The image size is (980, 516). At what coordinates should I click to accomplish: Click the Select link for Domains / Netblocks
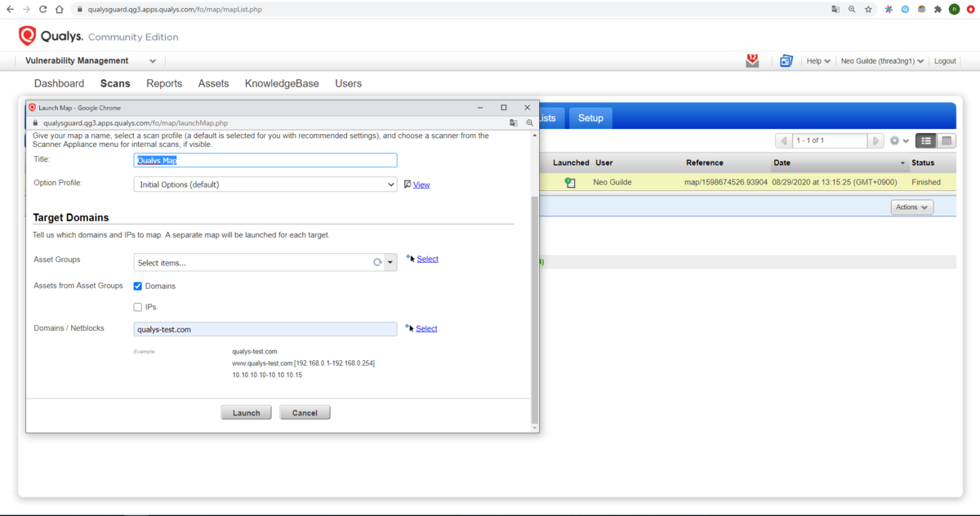[426, 328]
